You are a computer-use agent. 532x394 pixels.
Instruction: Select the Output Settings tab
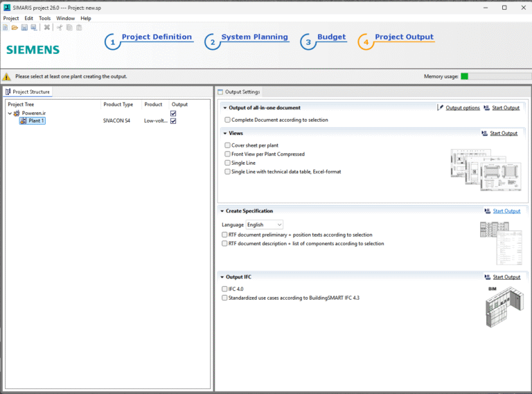(x=239, y=92)
